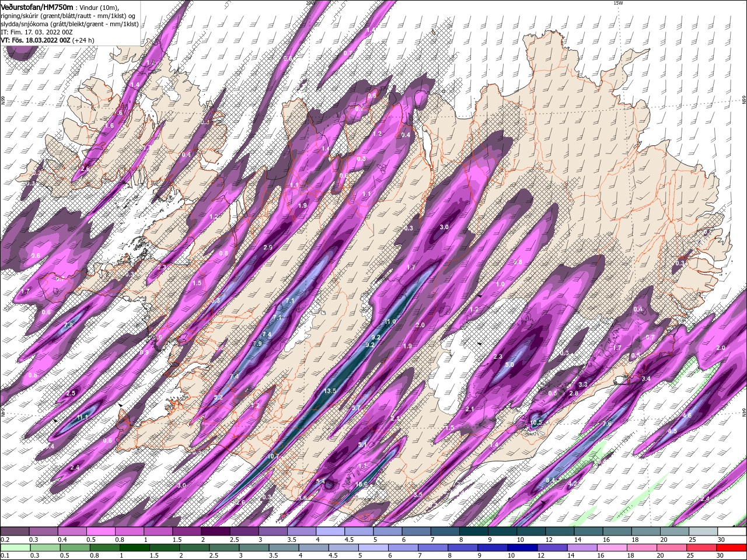The image size is (747, 560).
Task: Select the '(+24 h)' forecast offset text
Action: (x=83, y=40)
